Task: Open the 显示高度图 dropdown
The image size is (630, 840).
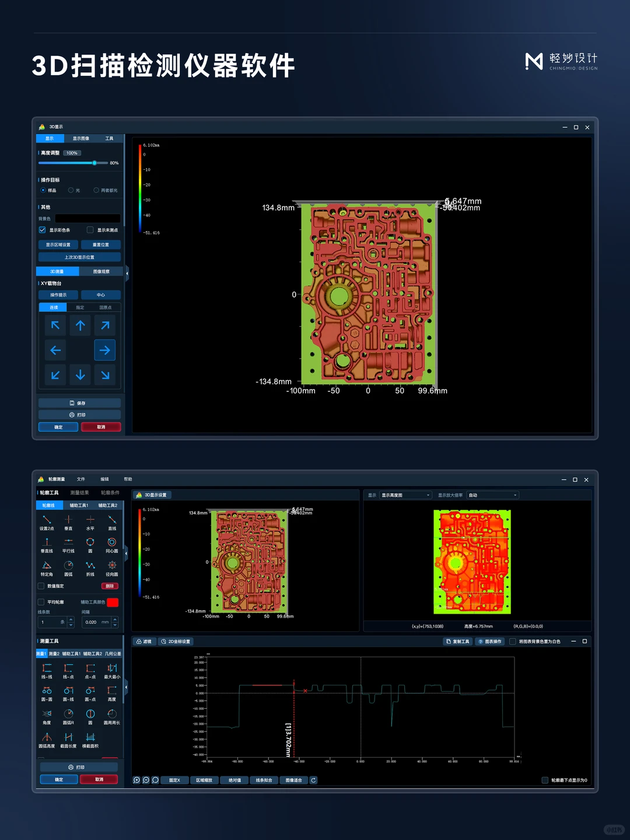Action: (x=405, y=495)
